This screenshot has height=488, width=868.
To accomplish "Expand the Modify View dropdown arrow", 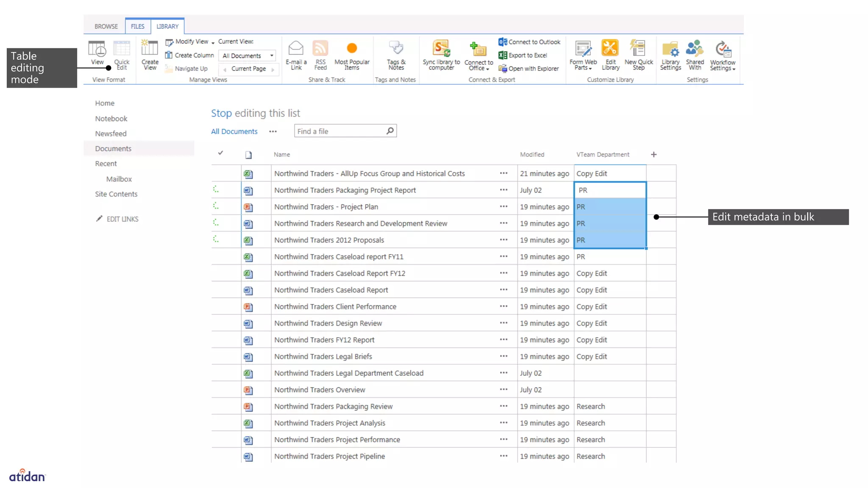I will [213, 42].
